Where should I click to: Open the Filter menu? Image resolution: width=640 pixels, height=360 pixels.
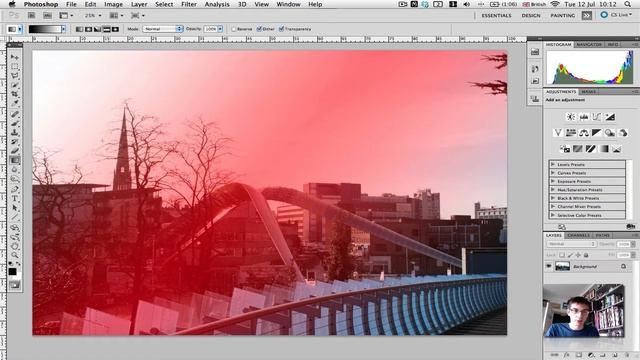click(189, 4)
